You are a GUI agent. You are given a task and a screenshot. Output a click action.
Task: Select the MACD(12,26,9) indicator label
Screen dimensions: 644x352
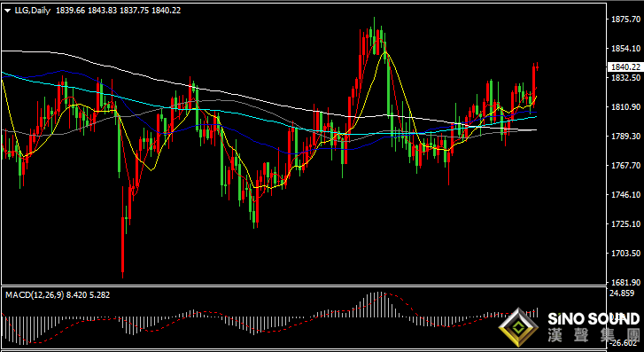click(x=35, y=295)
